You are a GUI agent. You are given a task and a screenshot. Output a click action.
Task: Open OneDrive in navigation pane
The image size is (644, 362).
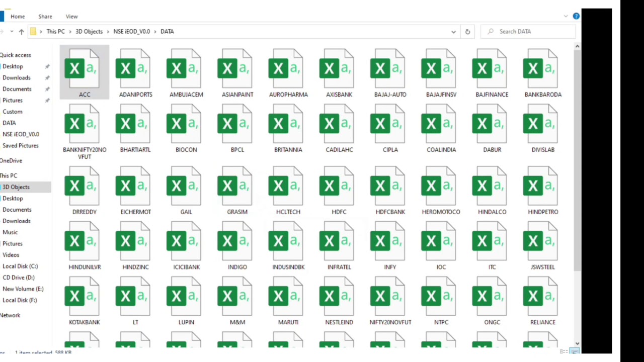point(11,160)
